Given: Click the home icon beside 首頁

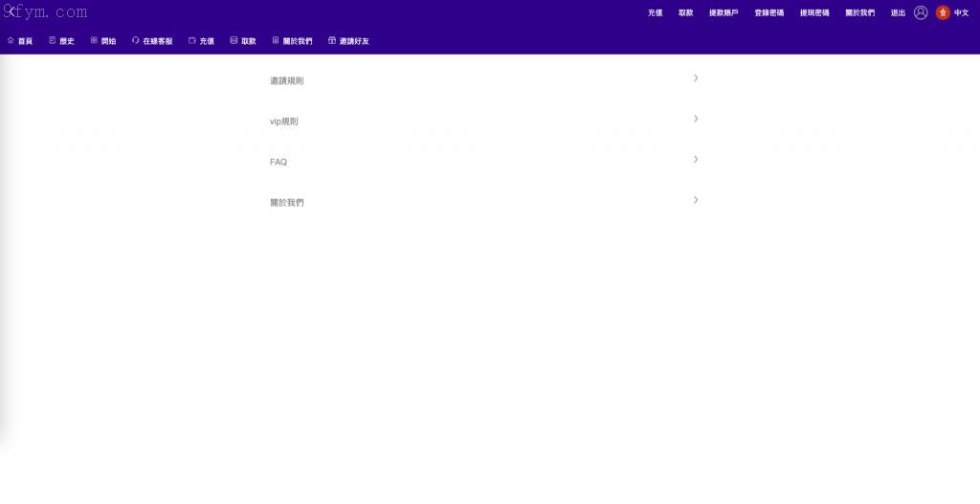Looking at the screenshot, I should (11, 41).
